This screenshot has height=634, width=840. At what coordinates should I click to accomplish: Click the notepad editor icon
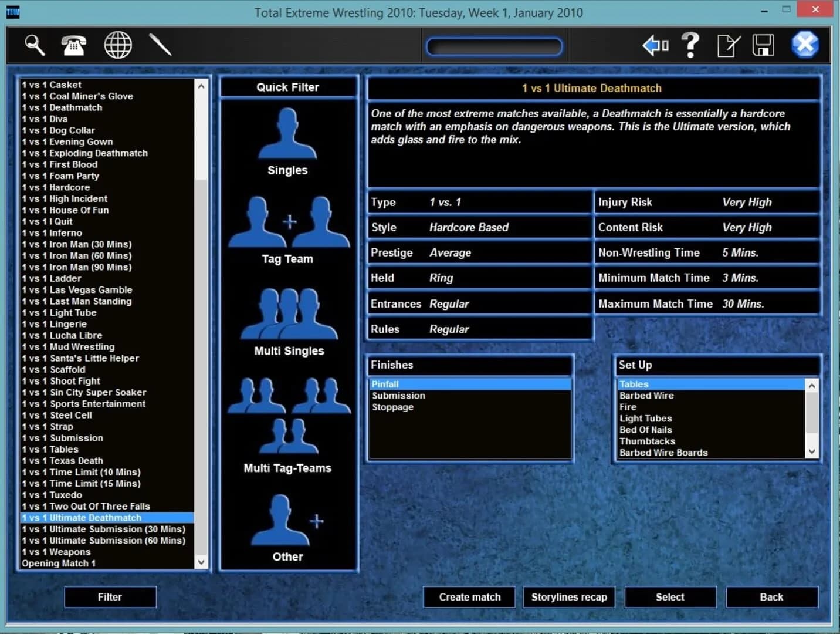tap(728, 45)
